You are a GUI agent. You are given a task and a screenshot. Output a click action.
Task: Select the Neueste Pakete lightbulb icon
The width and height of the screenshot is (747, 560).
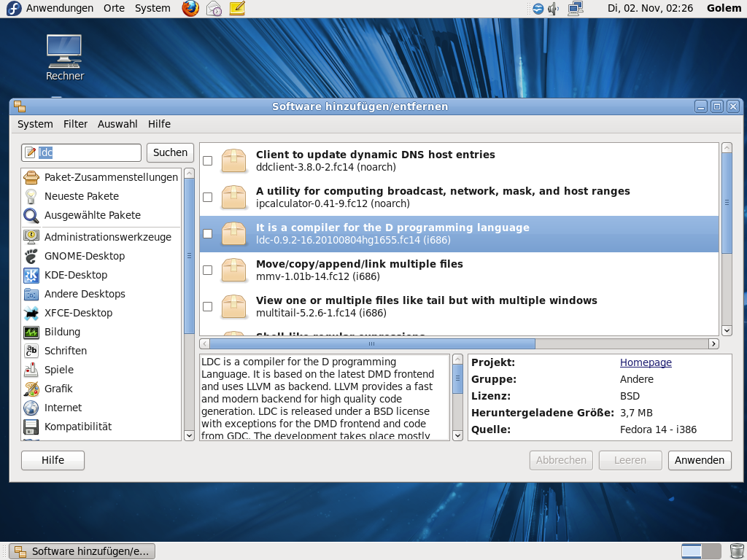tap(31, 196)
